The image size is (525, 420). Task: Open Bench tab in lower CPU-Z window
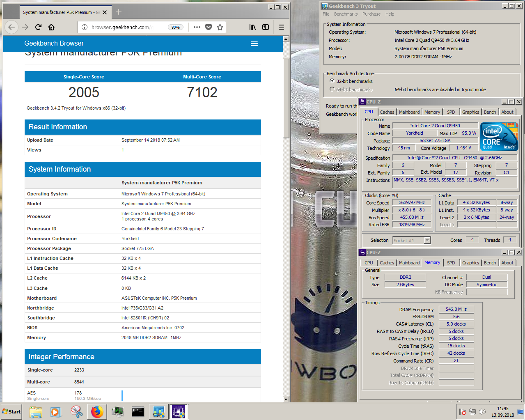coord(490,263)
